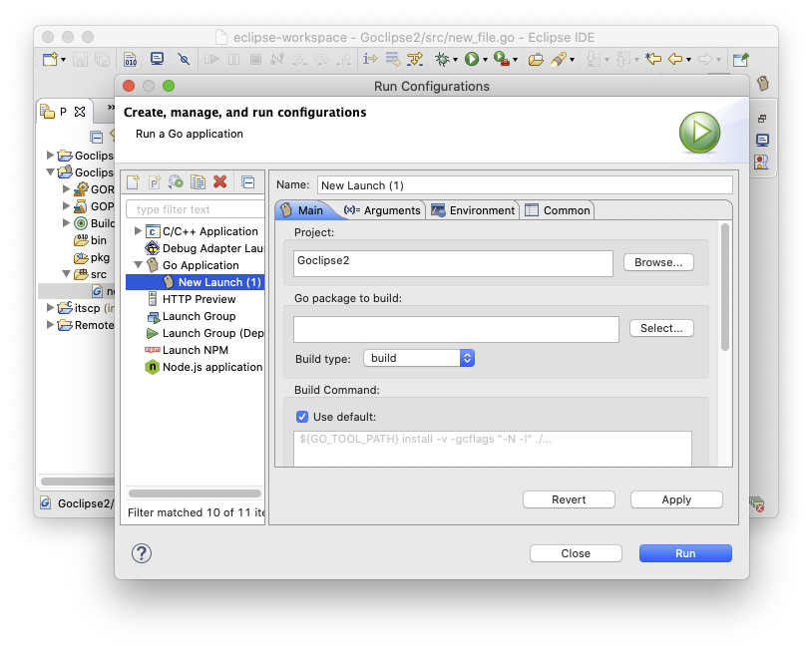812x653 pixels.
Task: Click the Debug bug icon in Eclipse toolbar
Action: pos(442,60)
